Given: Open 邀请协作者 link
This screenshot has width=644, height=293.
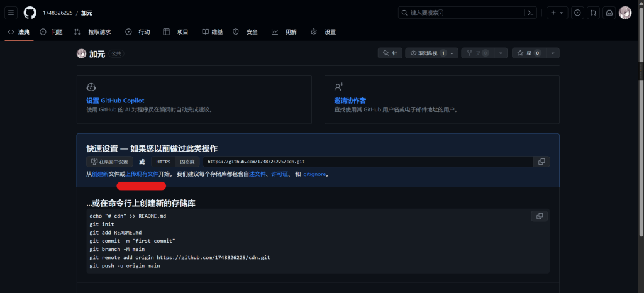Looking at the screenshot, I should point(350,101).
